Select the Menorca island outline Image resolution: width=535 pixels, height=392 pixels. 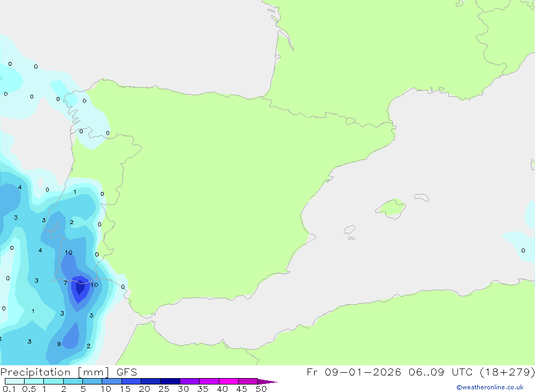pyautogui.click(x=422, y=197)
